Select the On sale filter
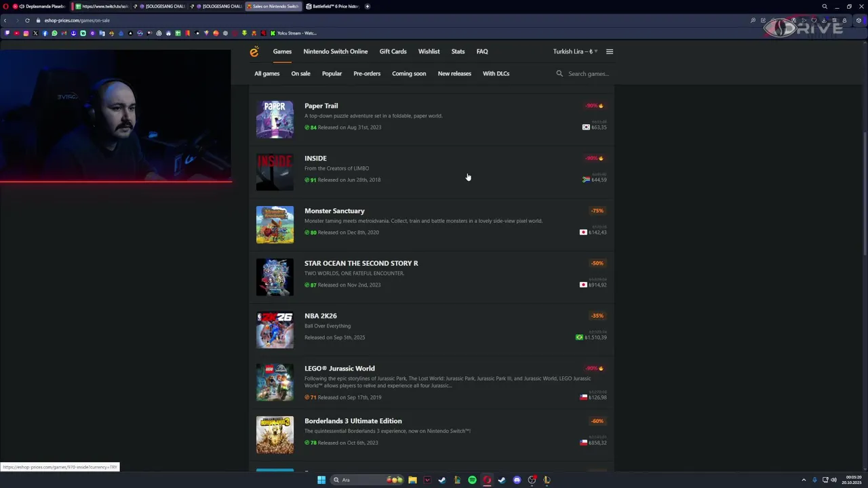 click(x=300, y=73)
